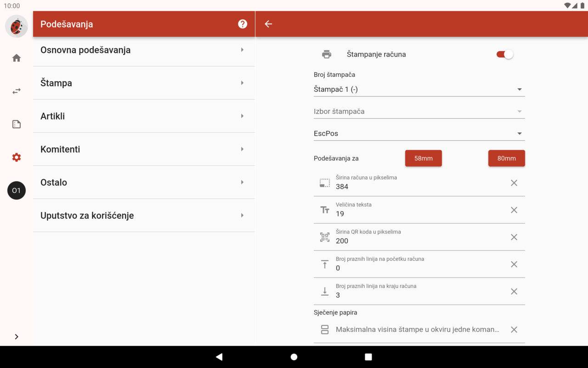
Task: Click the paper cutting icon
Action: point(325,330)
